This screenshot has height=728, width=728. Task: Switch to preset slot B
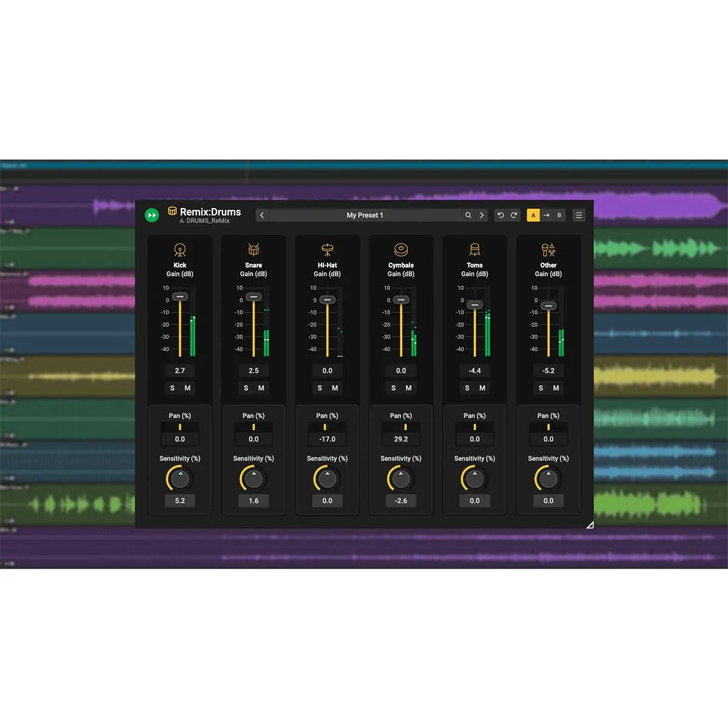559,215
